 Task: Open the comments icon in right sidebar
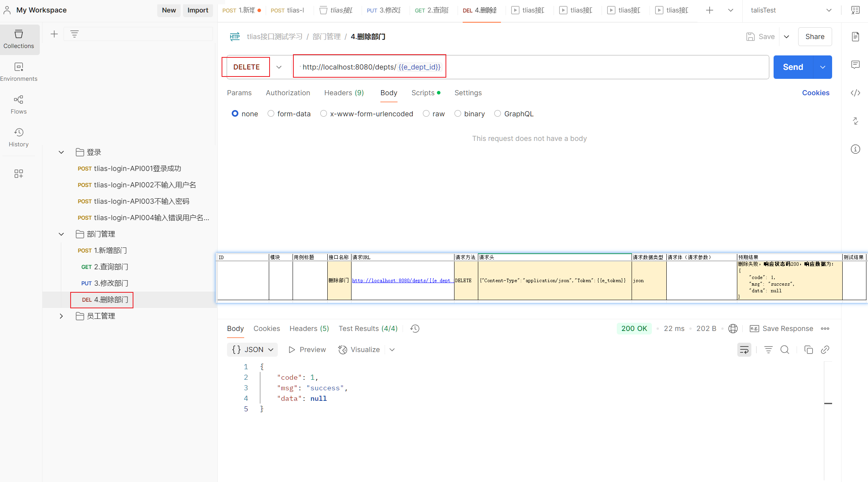(855, 64)
